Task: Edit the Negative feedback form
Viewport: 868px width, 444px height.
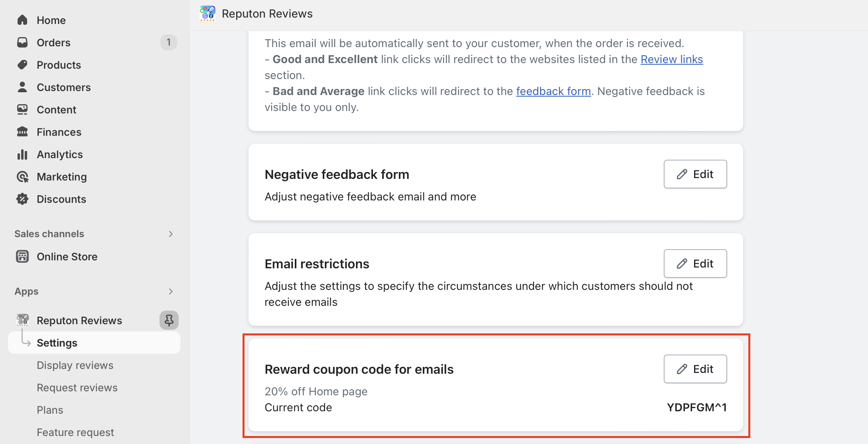Action: [x=695, y=174]
